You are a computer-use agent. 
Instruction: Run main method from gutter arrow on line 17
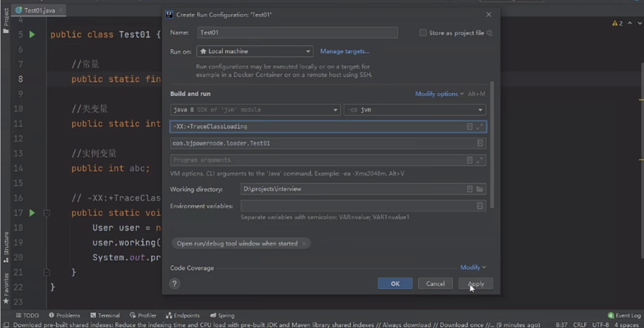pyautogui.click(x=32, y=213)
